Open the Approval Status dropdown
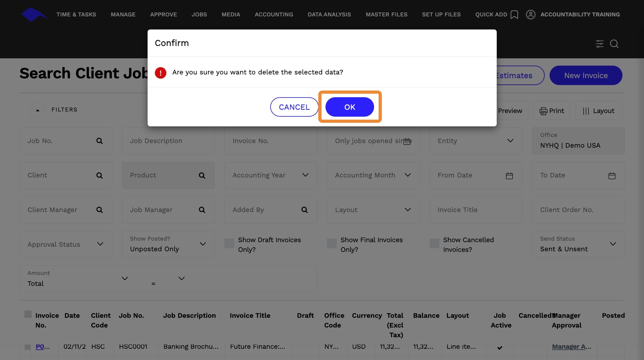 (x=100, y=244)
